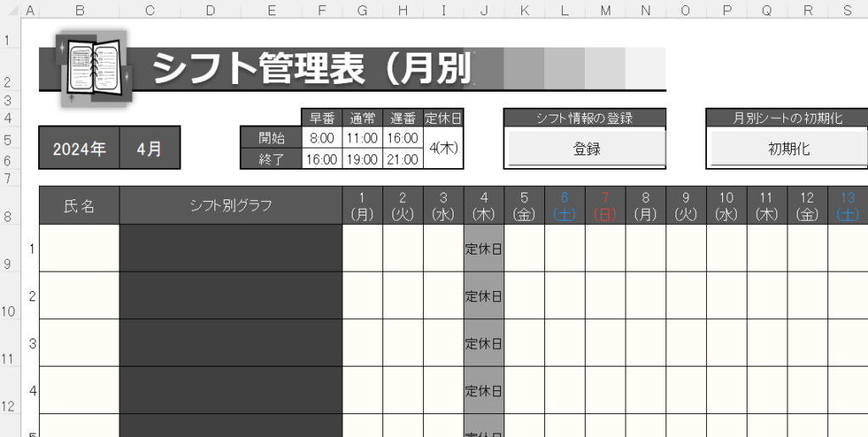
Task: Click employee 1's shift cell for 1(月)
Action: tap(362, 248)
